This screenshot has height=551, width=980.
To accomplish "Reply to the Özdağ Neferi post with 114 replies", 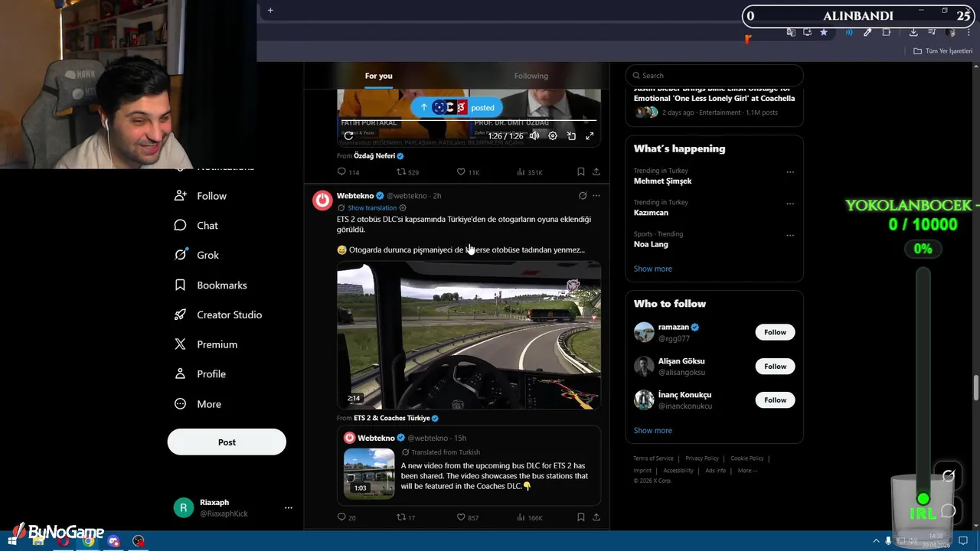I will [x=348, y=172].
